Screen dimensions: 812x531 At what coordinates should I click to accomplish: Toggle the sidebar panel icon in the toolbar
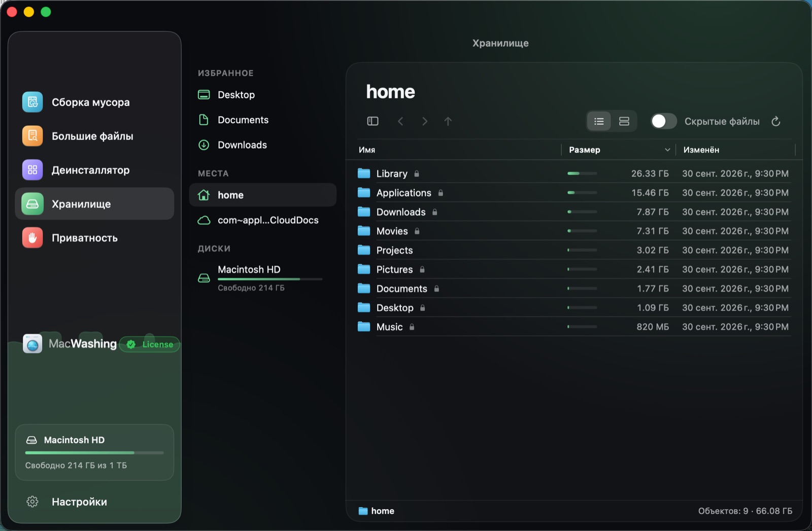(373, 121)
